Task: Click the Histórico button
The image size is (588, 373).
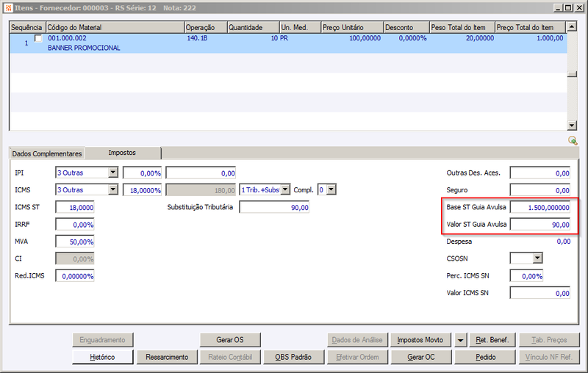Action: [102, 357]
